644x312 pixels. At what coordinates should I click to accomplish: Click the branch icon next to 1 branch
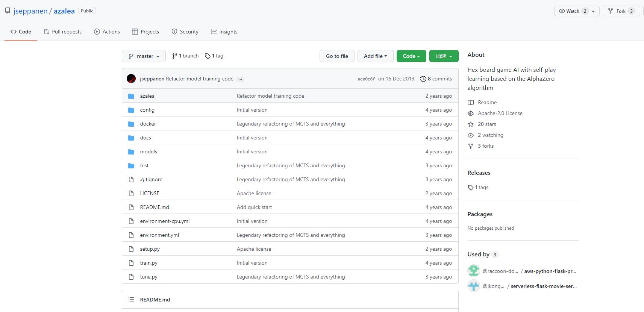[174, 56]
